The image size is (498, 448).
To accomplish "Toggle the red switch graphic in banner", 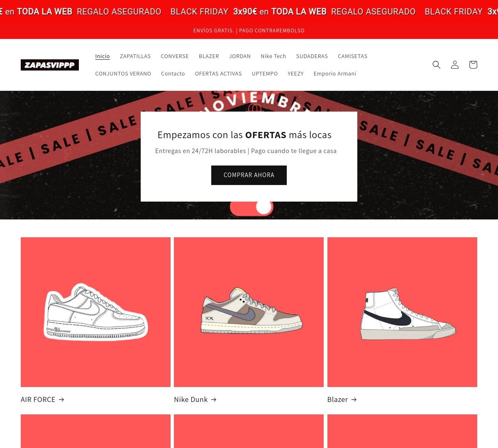I will [251, 209].
